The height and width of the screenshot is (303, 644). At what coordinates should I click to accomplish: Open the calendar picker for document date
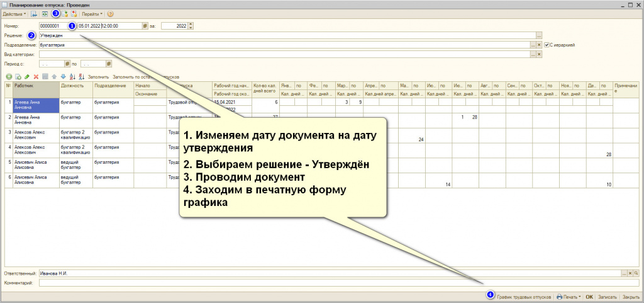pyautogui.click(x=145, y=25)
